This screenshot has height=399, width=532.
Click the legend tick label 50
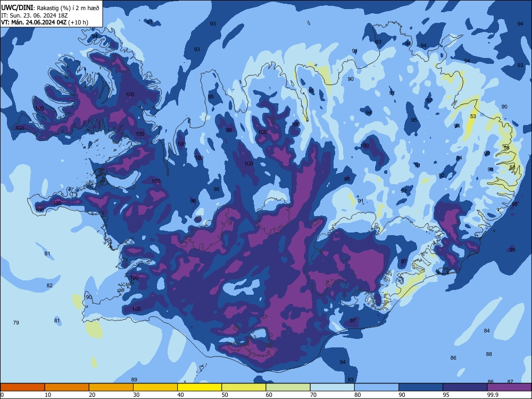point(225,395)
